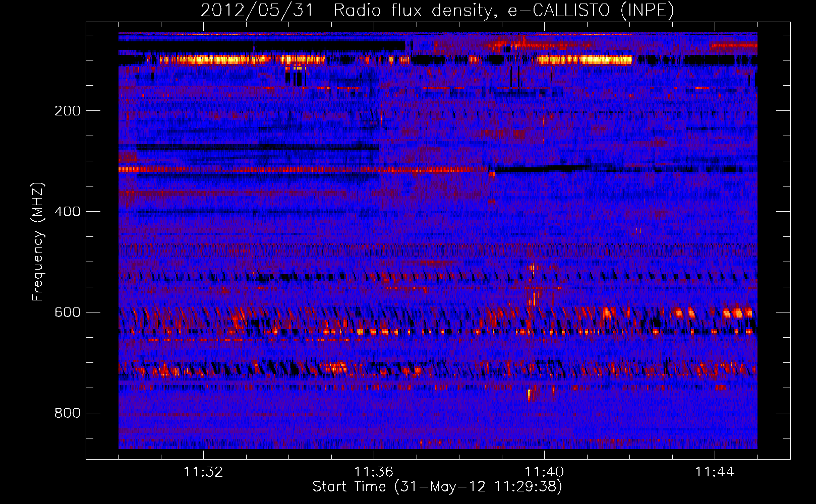
Task: Click the 400 frequency tick label
Action: point(68,212)
